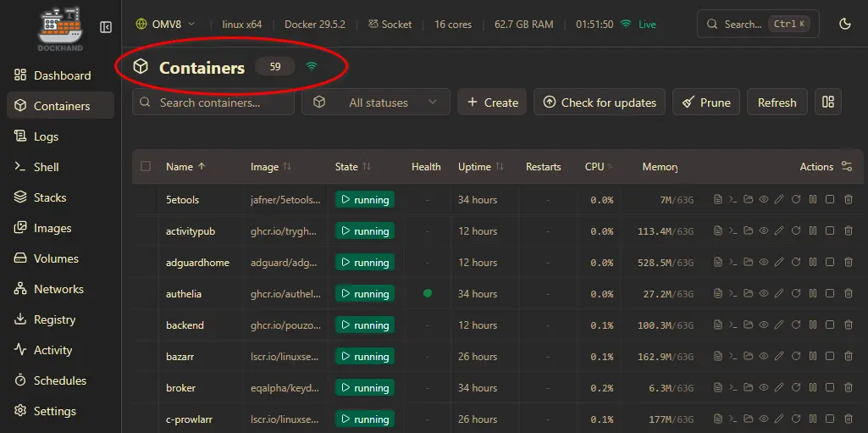
Task: Click the c-prowlarr container name
Action: [x=188, y=419]
